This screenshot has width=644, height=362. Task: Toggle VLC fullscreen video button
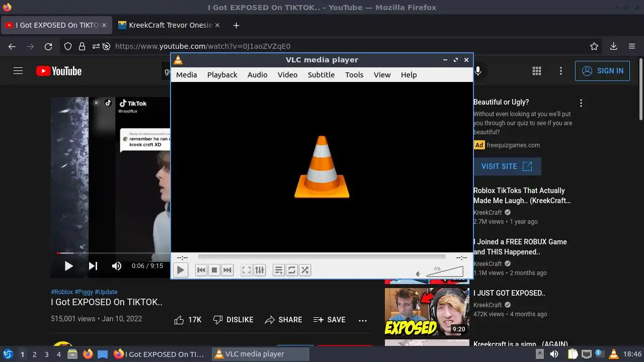click(247, 270)
